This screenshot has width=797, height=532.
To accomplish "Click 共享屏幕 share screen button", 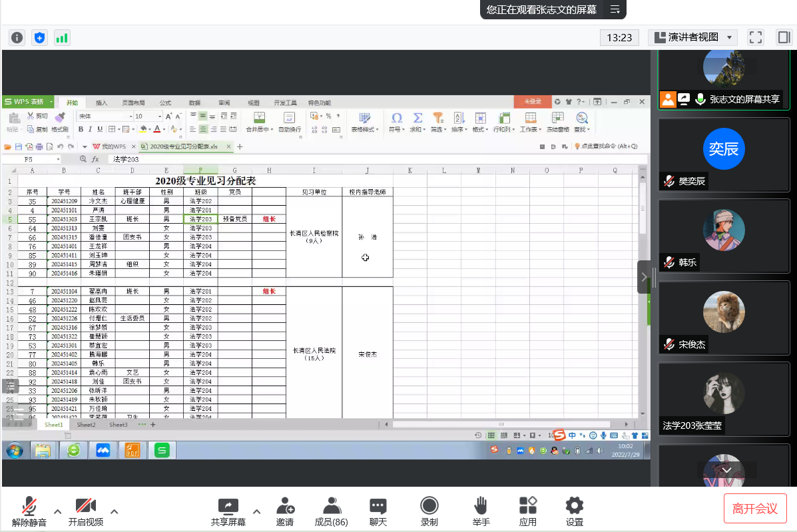I will pyautogui.click(x=228, y=511).
